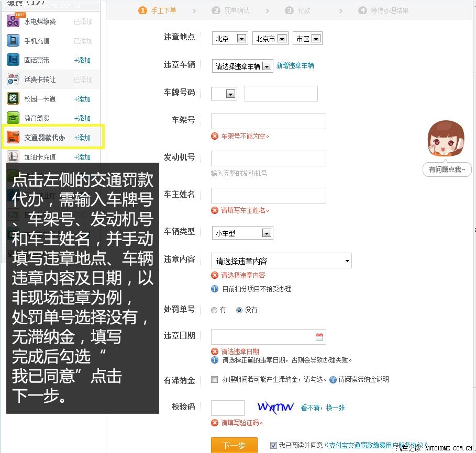Open the 交通罚款代办 traffic fine icon

click(13, 138)
